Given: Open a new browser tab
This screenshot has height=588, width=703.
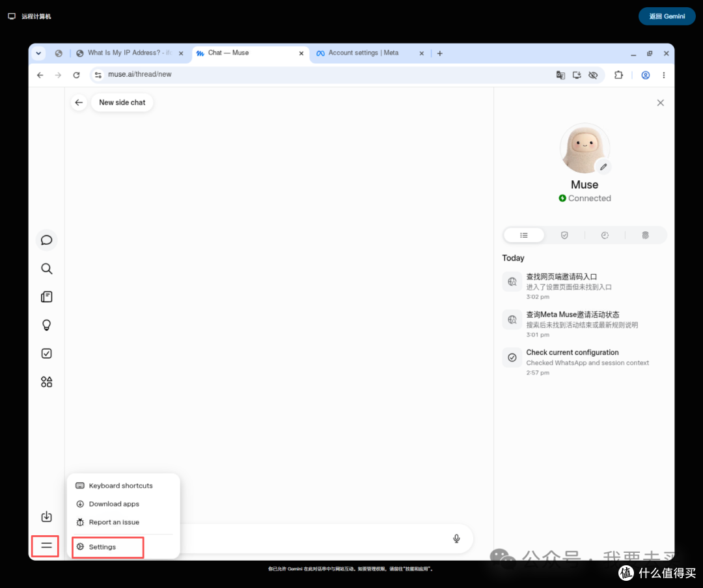Looking at the screenshot, I should point(440,53).
